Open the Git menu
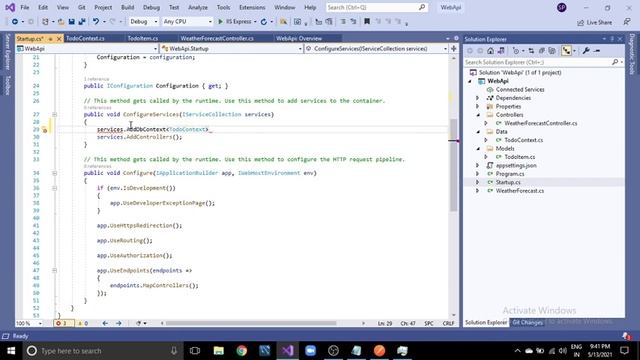 click(82, 7)
